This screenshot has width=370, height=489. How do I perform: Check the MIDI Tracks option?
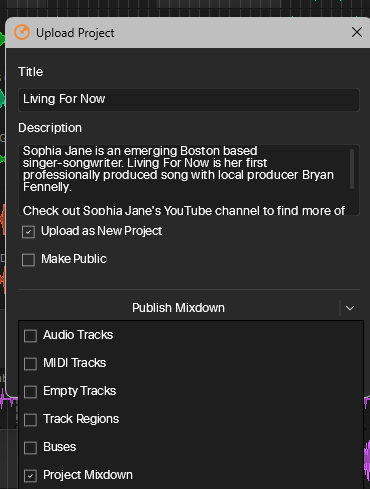coord(30,364)
